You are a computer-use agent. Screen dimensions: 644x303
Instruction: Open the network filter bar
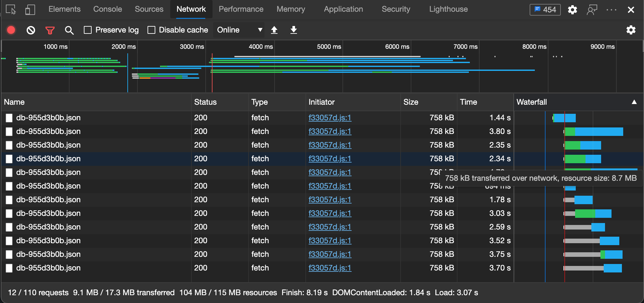pos(49,30)
